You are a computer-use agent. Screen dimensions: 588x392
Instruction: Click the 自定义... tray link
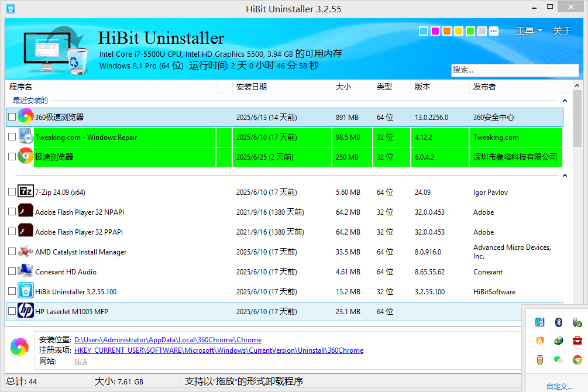pyautogui.click(x=559, y=386)
